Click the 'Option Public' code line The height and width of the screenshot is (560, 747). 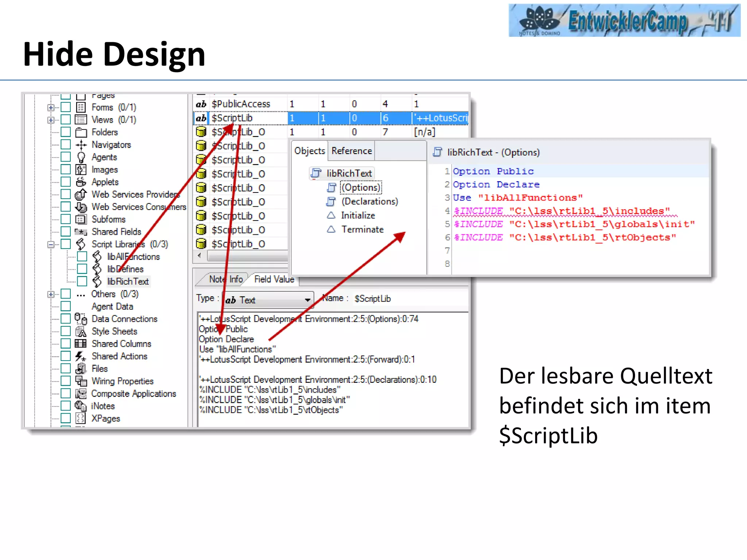[x=493, y=171]
